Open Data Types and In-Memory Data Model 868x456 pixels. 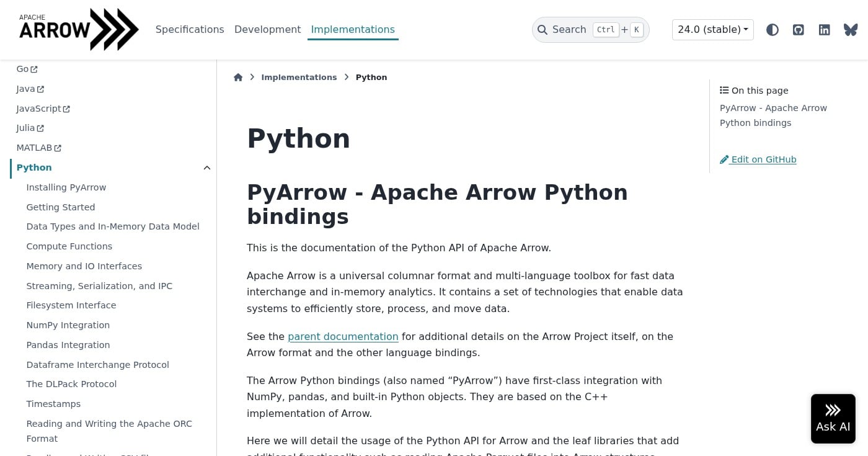113,226
